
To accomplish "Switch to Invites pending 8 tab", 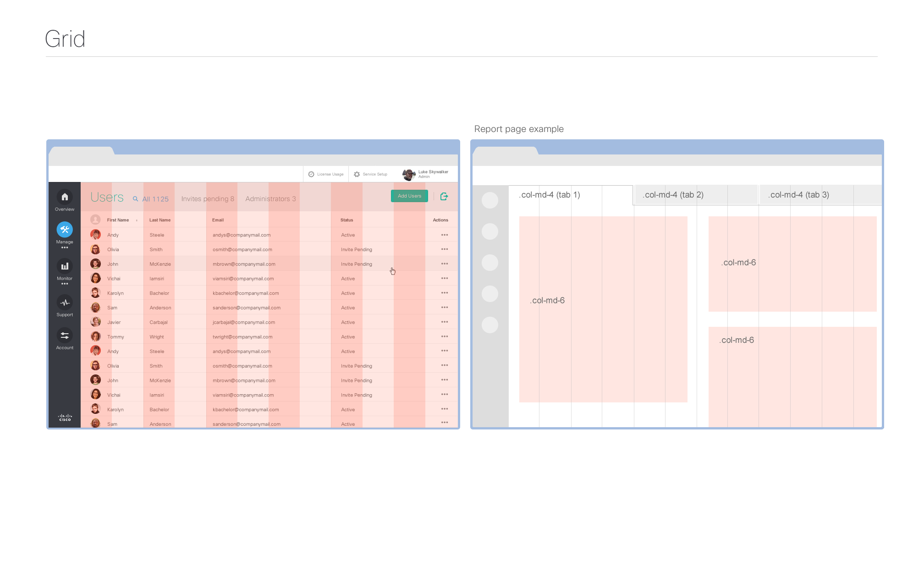I will pos(208,199).
